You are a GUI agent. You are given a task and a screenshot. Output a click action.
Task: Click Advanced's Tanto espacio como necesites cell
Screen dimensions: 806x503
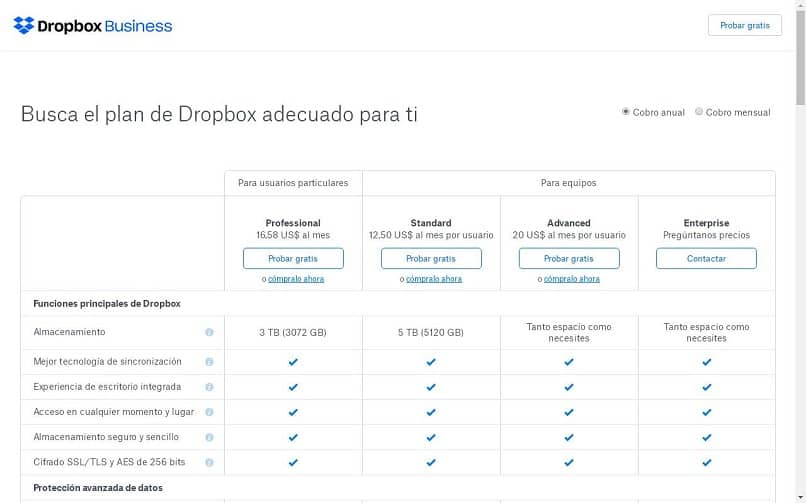click(x=569, y=332)
